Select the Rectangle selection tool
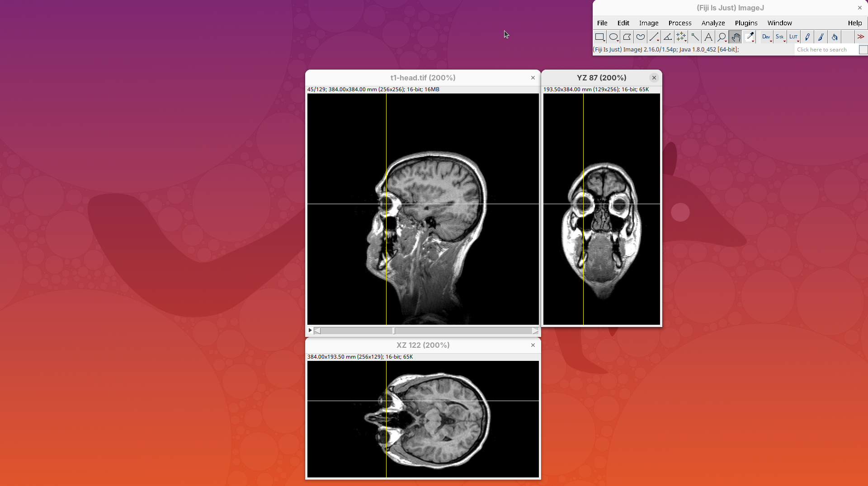The width and height of the screenshot is (868, 486). (599, 37)
